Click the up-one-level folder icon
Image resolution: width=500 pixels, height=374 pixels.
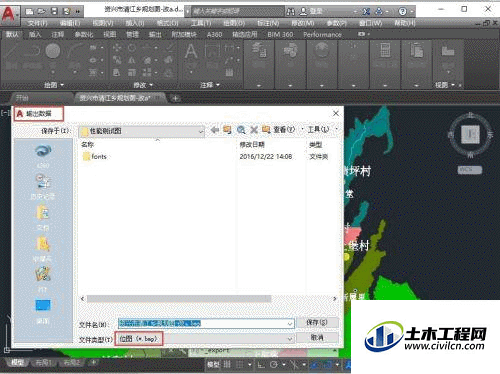[x=227, y=130]
